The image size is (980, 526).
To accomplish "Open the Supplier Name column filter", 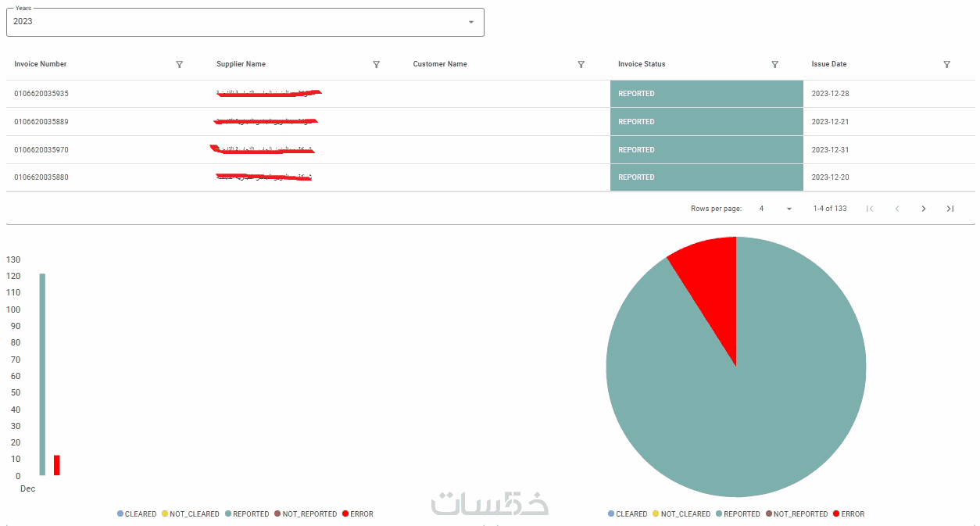I will [x=376, y=64].
